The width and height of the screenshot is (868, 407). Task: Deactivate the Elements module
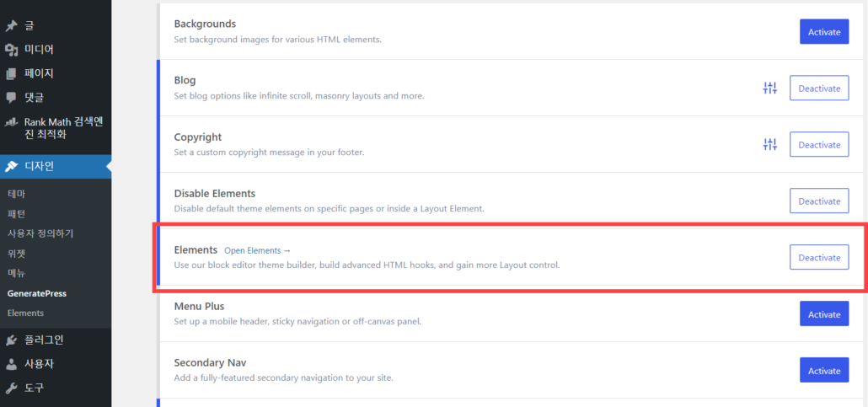819,258
